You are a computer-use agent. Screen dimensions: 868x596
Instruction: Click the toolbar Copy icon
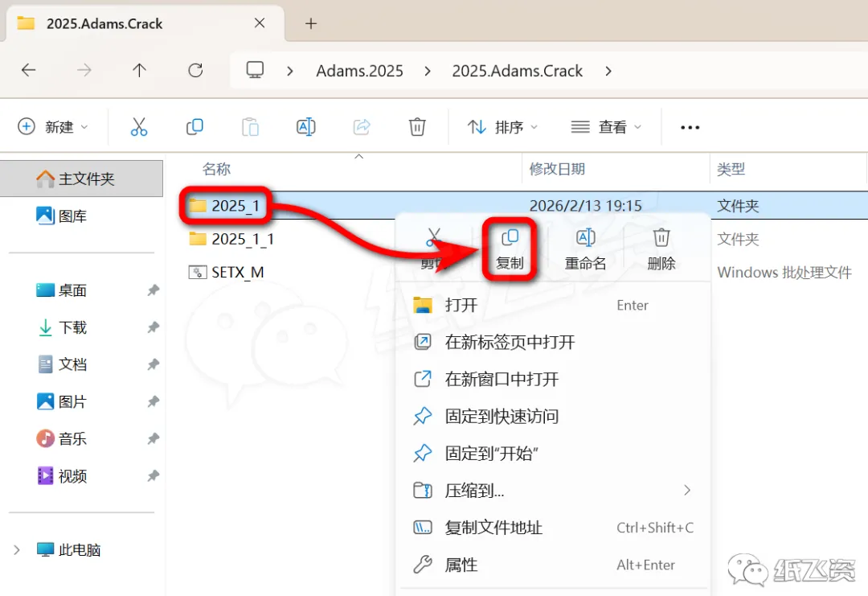[194, 127]
